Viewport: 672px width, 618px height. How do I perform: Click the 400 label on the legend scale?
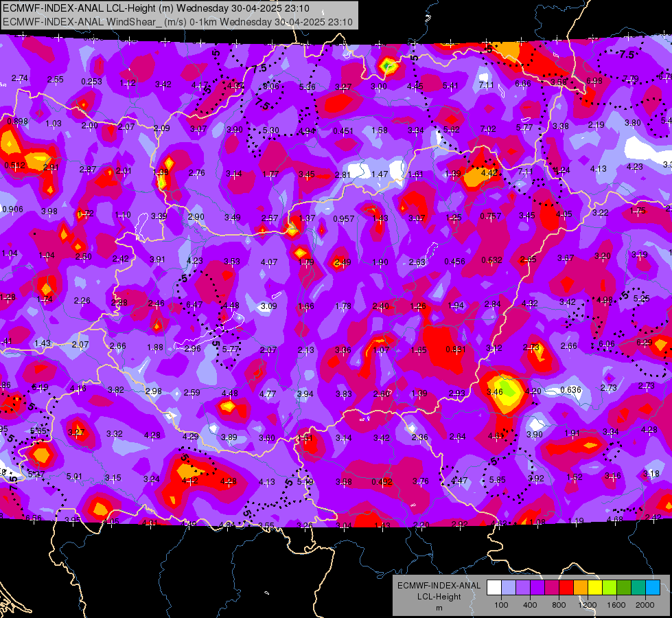[530, 605]
